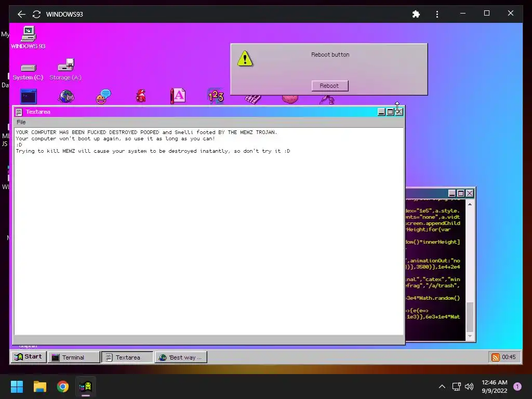Image resolution: width=532 pixels, height=399 pixels.
Task: Minimize the WINDOWS93 app window
Action: tap(463, 14)
